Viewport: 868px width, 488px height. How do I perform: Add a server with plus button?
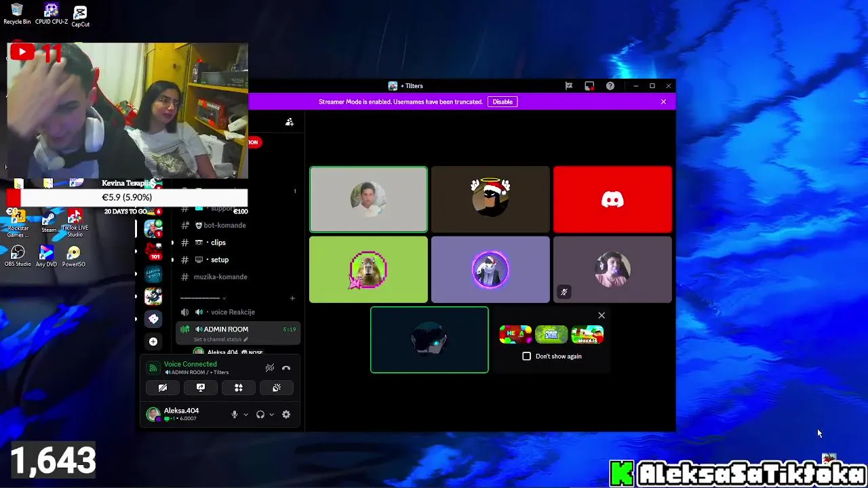pos(153,342)
